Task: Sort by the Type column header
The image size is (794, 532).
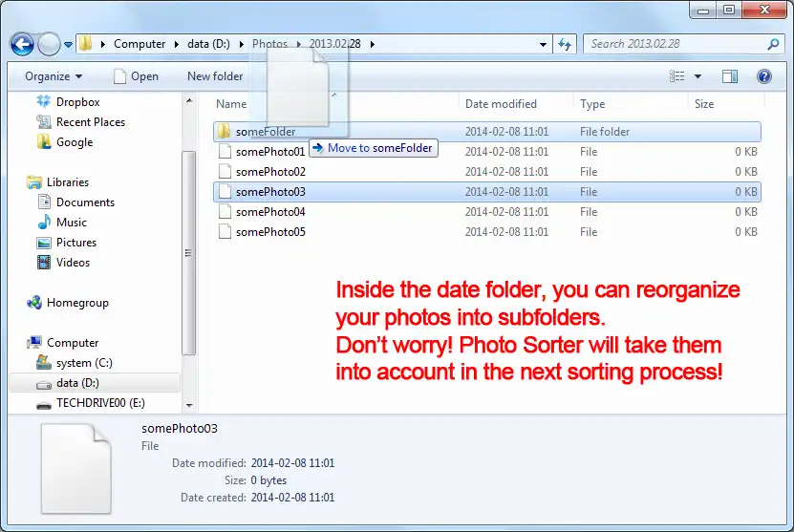Action: tap(592, 104)
